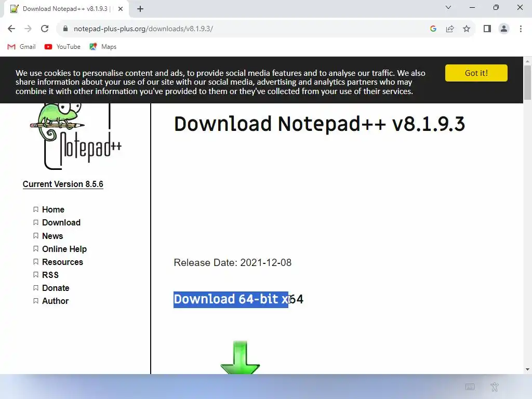Accept cookies with Got it! button
Viewport: 532px width, 399px height.
coord(476,73)
